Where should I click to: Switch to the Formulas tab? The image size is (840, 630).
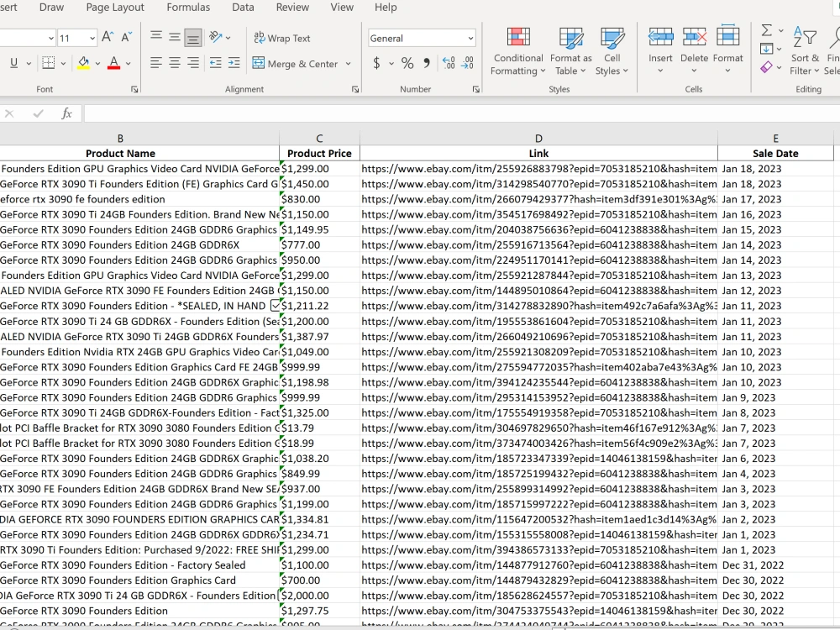tap(188, 8)
